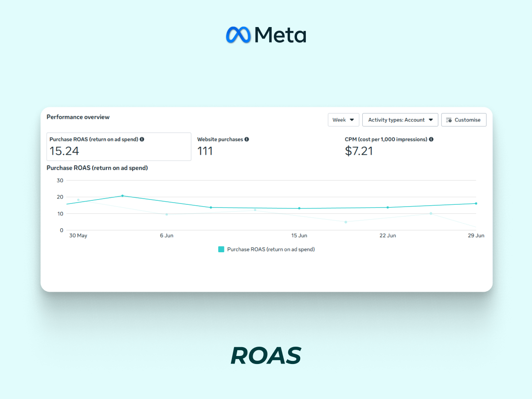Click the Performance overview heading
Image resolution: width=532 pixels, height=399 pixels.
(x=78, y=117)
